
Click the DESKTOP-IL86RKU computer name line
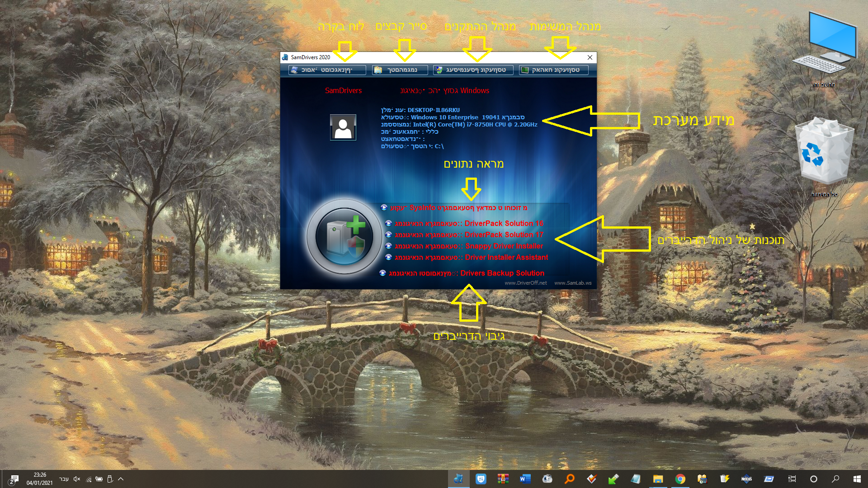420,110
